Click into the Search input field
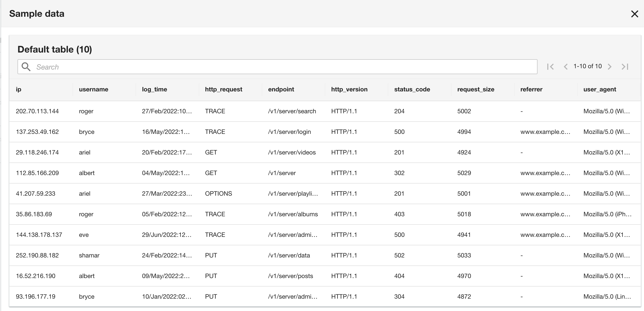The width and height of the screenshot is (644, 311). (283, 67)
